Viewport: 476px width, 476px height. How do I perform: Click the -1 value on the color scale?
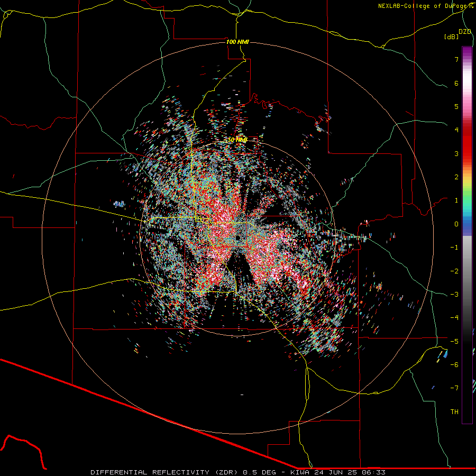(454, 248)
